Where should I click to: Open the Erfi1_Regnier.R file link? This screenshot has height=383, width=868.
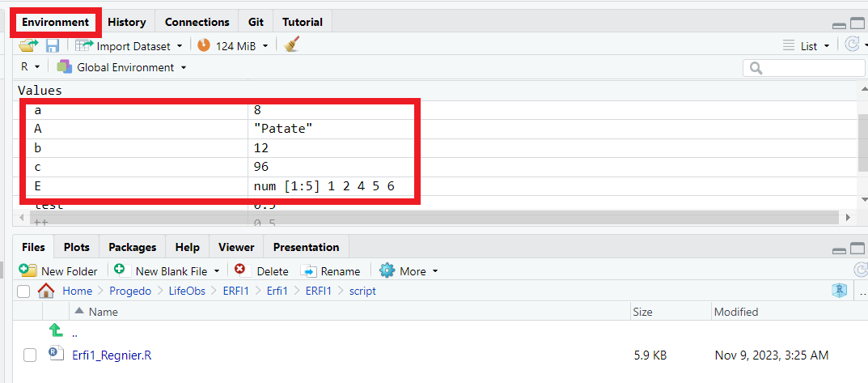coord(112,355)
